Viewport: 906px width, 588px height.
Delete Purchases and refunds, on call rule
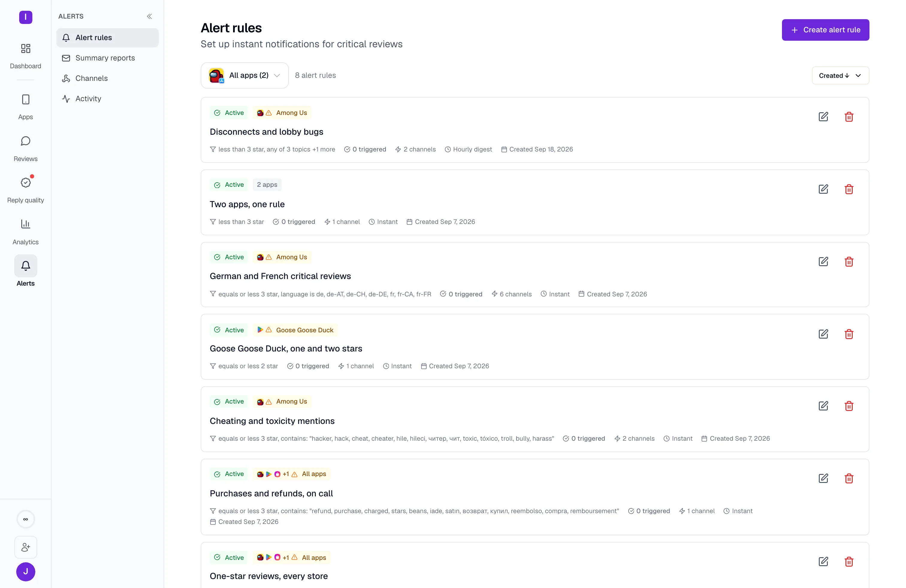(x=849, y=478)
